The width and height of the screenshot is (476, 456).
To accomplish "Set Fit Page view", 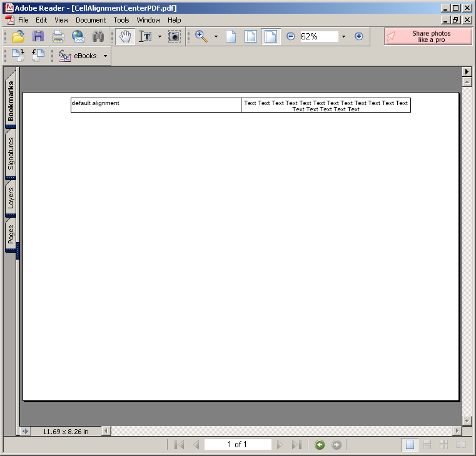I will click(251, 36).
